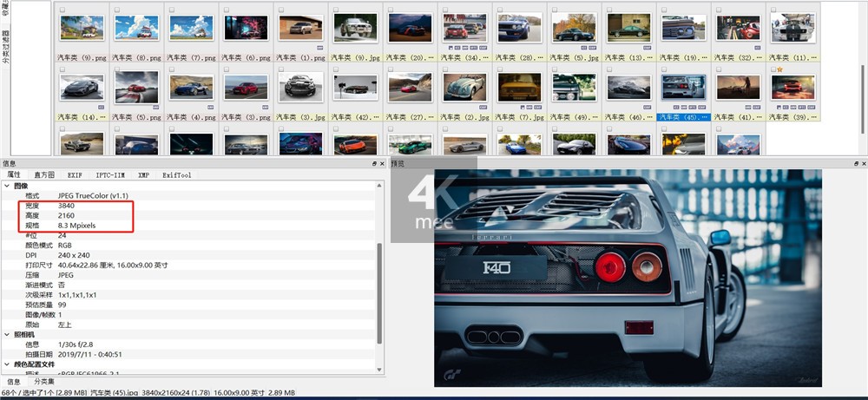Screen dimensions: 868x400
Task: Click the Ferrari F40 preview image
Action: [627, 278]
